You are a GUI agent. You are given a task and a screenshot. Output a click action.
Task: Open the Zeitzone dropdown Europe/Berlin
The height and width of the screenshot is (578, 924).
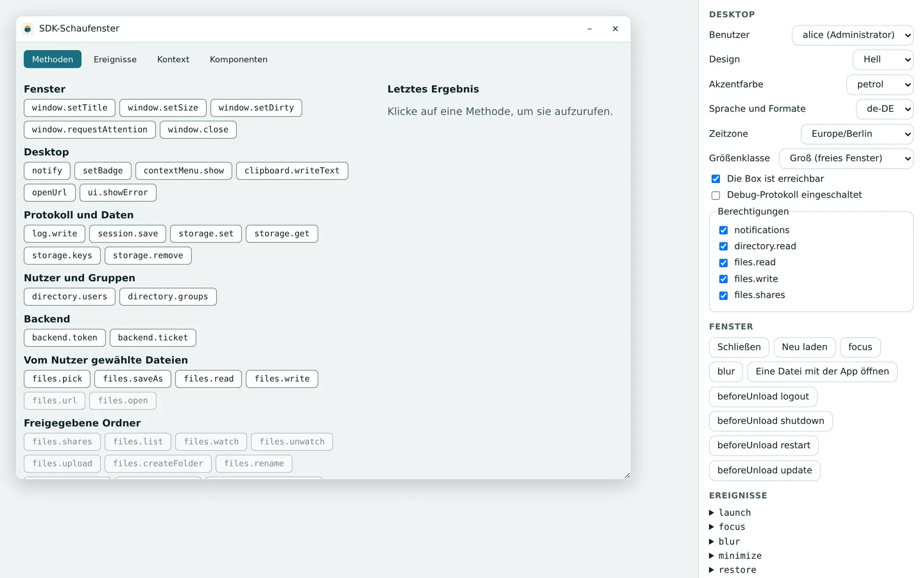857,134
